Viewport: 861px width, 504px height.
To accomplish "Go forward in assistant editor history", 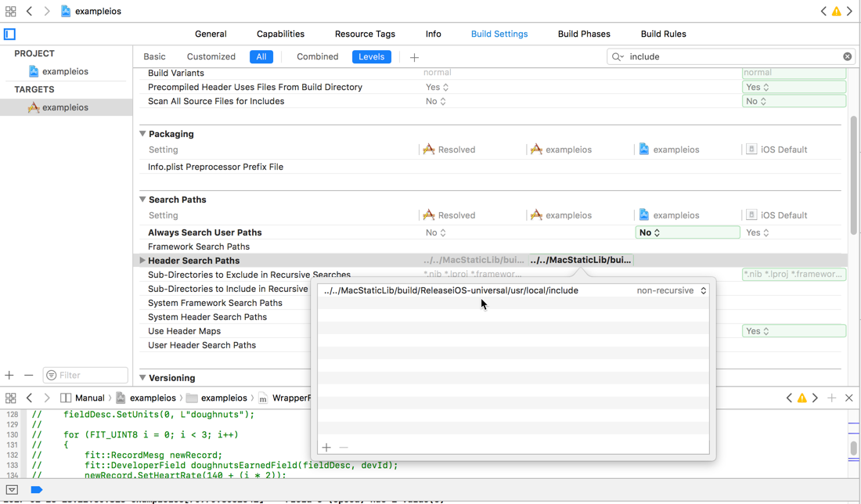I will [47, 398].
